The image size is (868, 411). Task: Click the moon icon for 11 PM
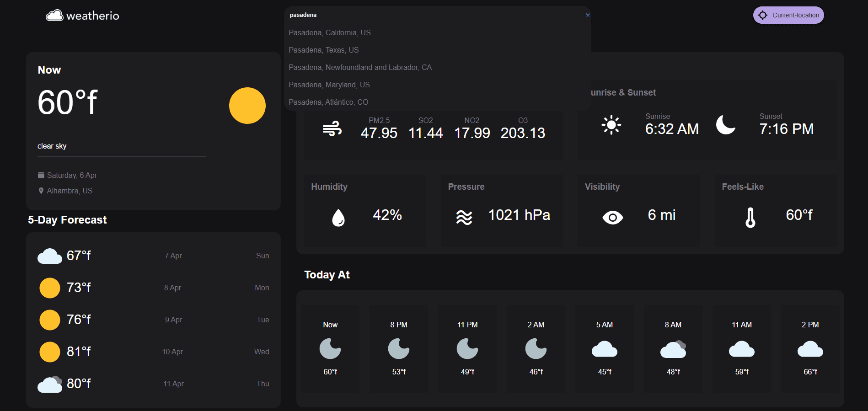pyautogui.click(x=467, y=349)
